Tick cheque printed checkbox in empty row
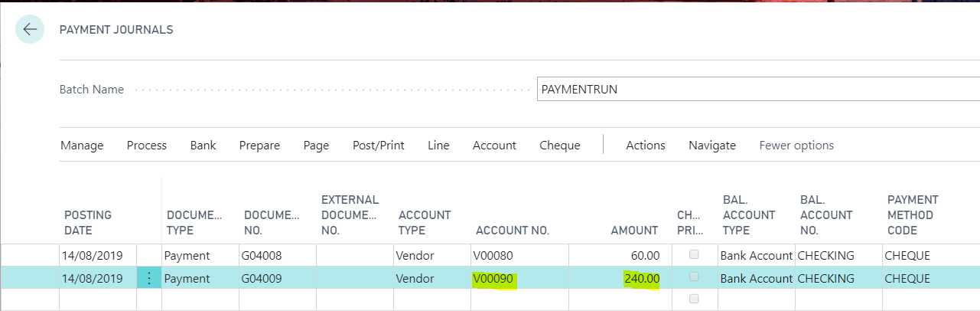This screenshot has height=311, width=980. (694, 300)
